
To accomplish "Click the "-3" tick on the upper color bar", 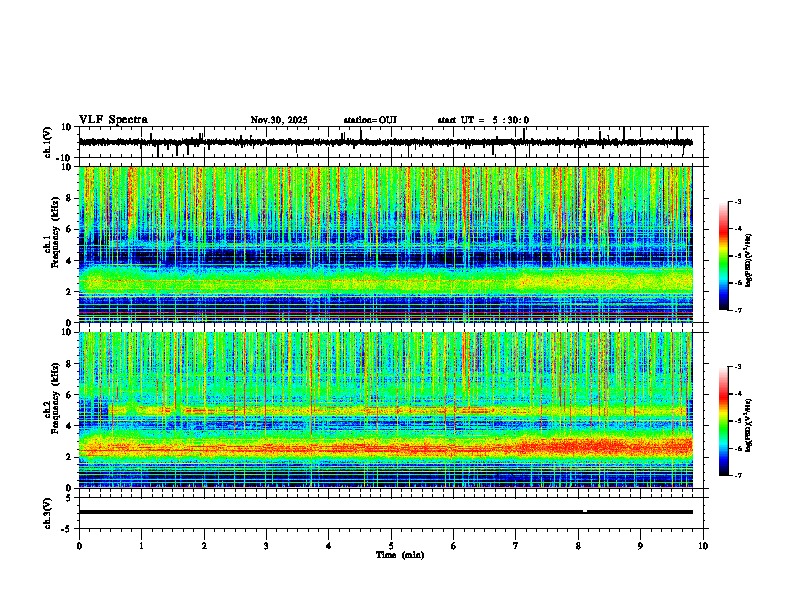I will (738, 202).
